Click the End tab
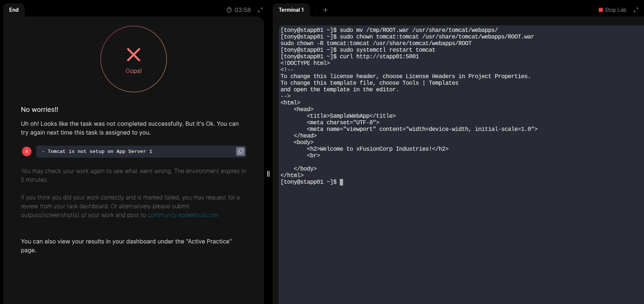 pyautogui.click(x=14, y=10)
